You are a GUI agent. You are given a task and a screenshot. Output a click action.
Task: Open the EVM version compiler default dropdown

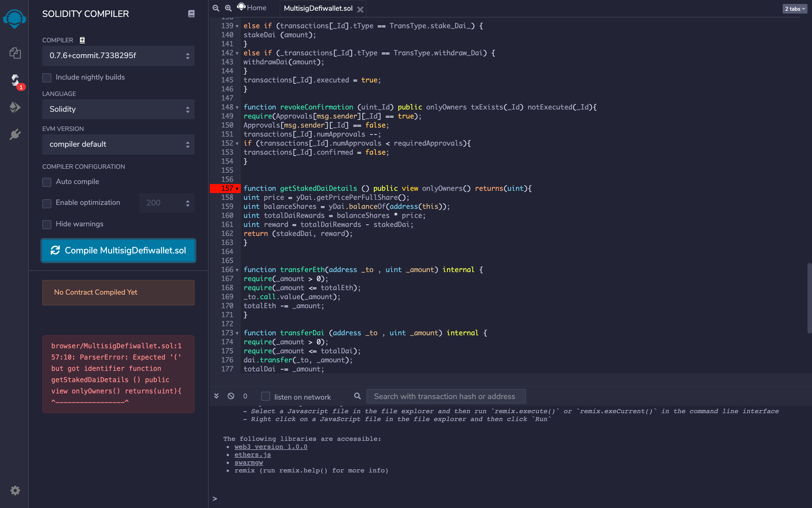pyautogui.click(x=118, y=144)
